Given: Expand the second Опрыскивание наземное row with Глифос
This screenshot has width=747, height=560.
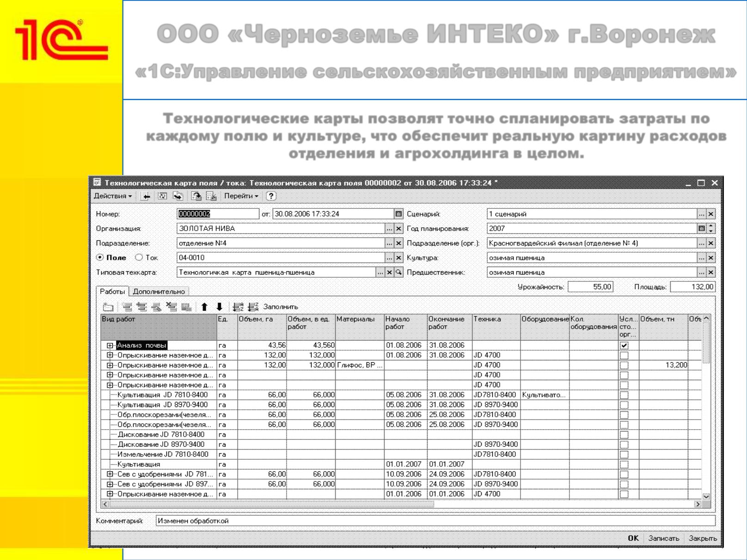Looking at the screenshot, I should (x=110, y=365).
